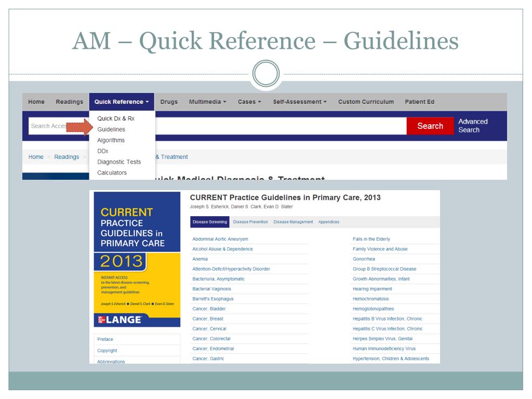The image size is (532, 399).
Task: Switch to Disease Prevention tab
Action: pos(250,222)
